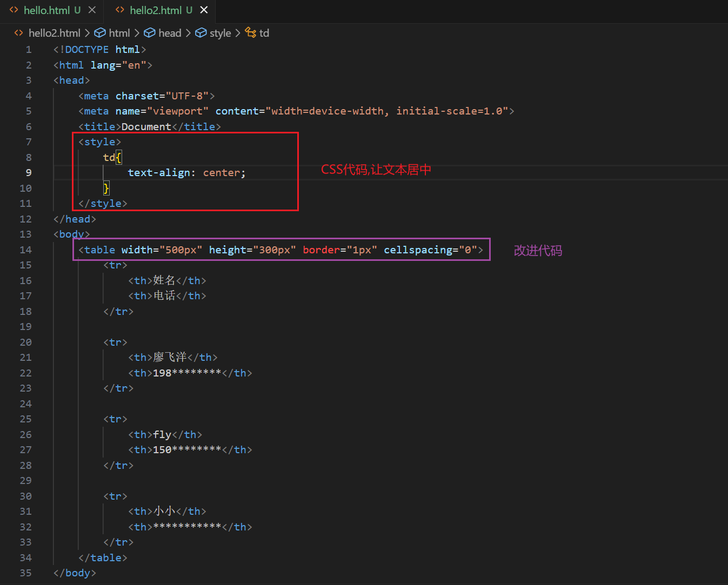
Task: Open hello2.html breadcrumb item
Action: point(54,33)
